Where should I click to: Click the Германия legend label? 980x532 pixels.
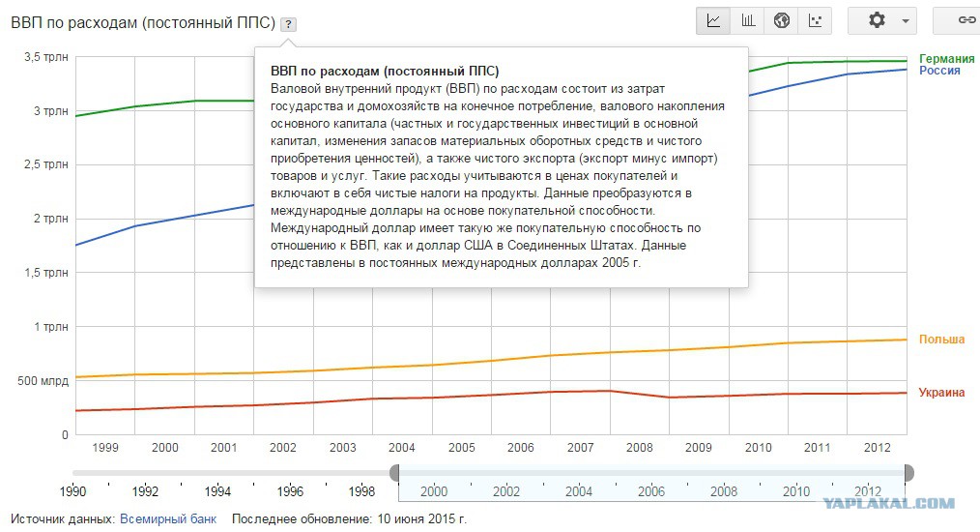pyautogui.click(x=946, y=58)
